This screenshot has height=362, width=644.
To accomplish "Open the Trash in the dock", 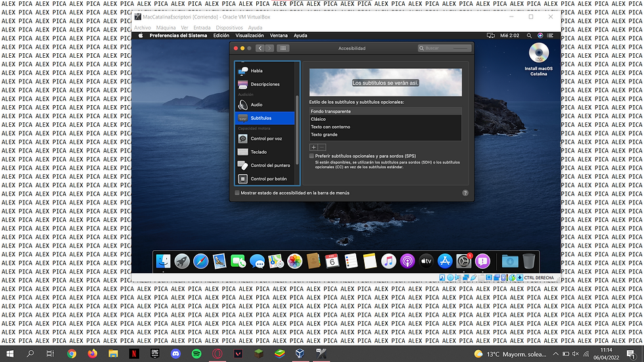I will click(x=529, y=261).
